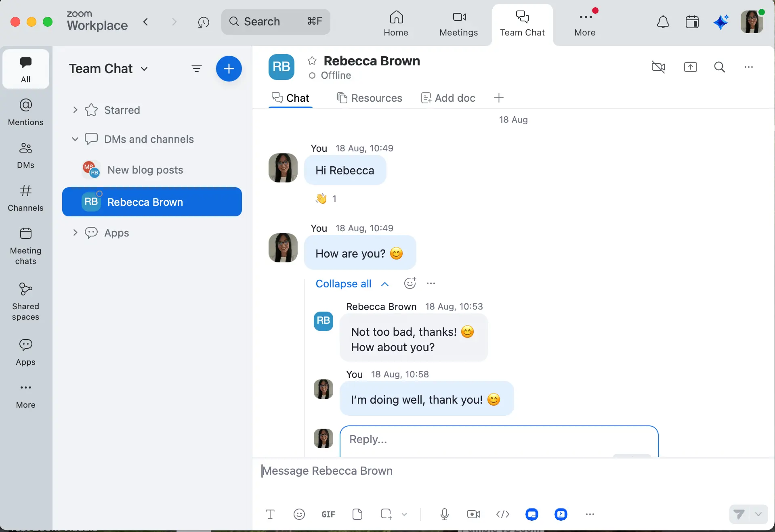Insert a code snippet
This screenshot has width=775, height=532.
pos(503,514)
